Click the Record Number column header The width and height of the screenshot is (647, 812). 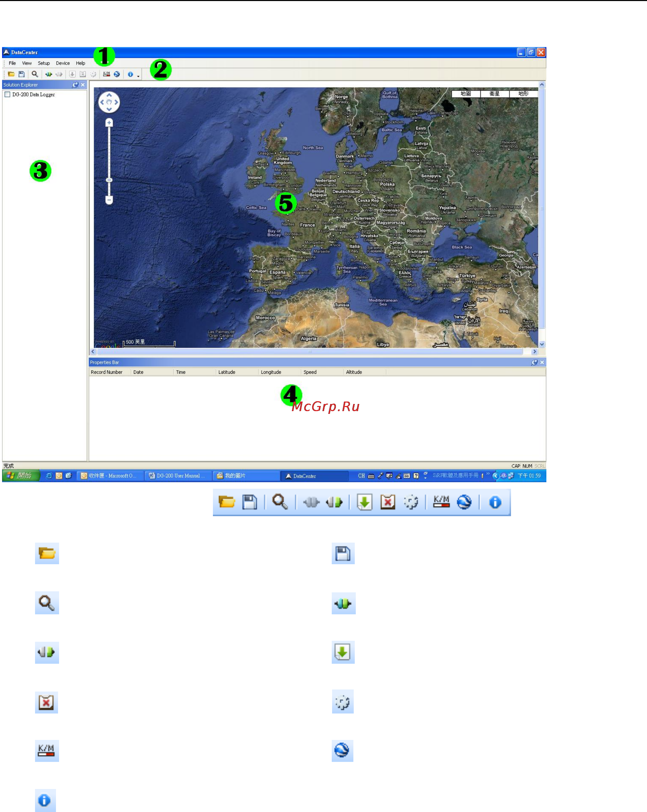[110, 372]
